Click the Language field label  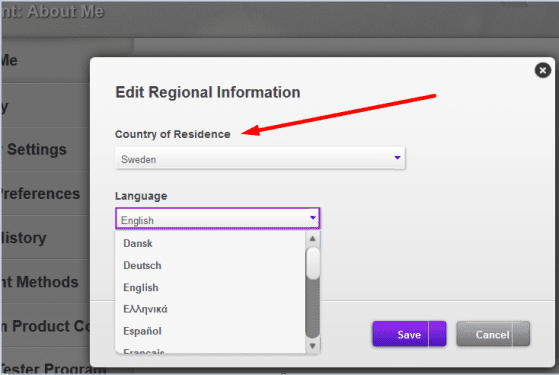[x=141, y=196]
